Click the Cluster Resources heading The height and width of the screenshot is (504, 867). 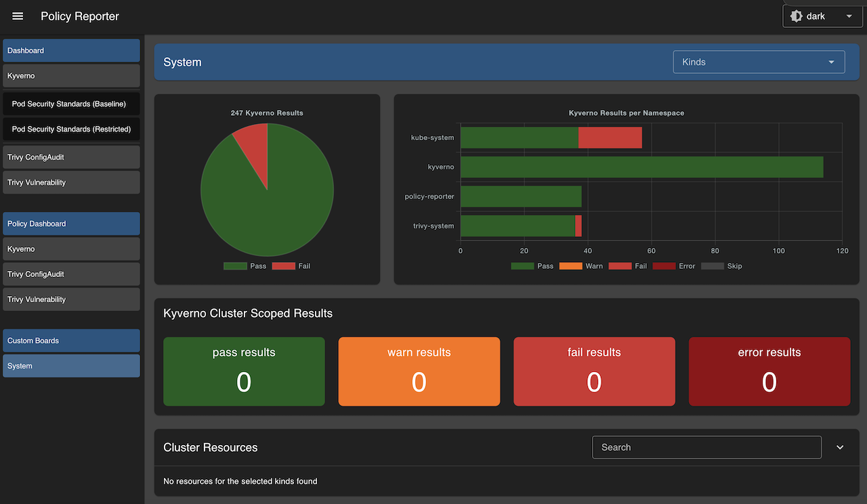tap(211, 448)
